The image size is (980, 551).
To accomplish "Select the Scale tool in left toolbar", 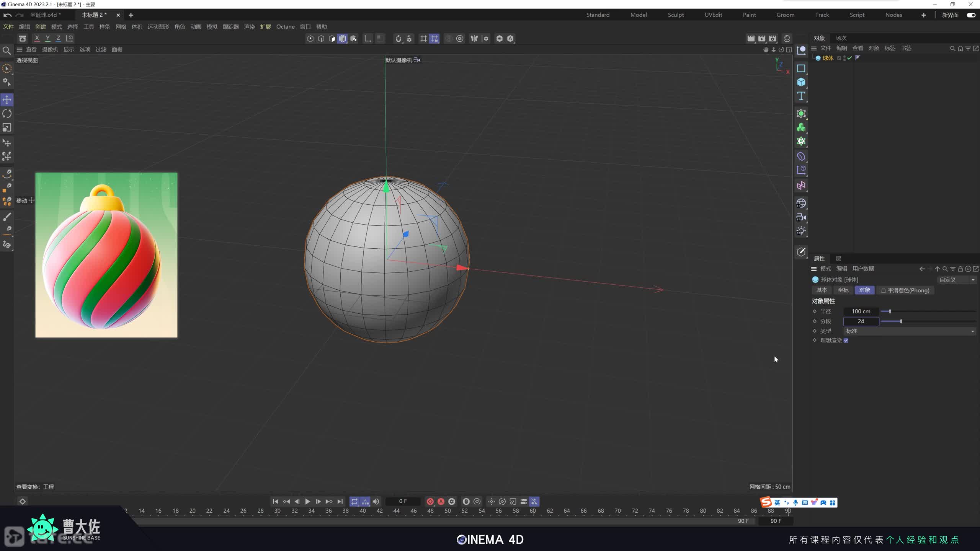I will (x=7, y=127).
